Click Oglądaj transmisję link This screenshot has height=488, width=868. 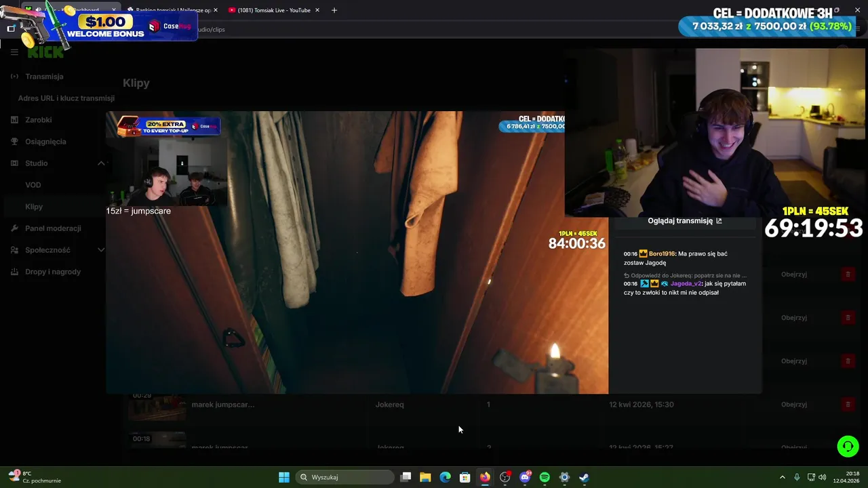pos(680,221)
